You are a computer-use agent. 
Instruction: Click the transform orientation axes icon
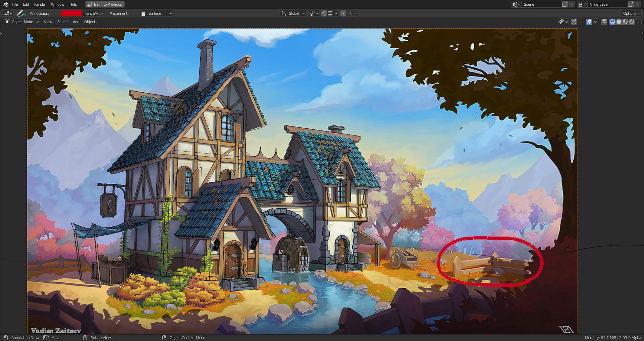coord(284,13)
